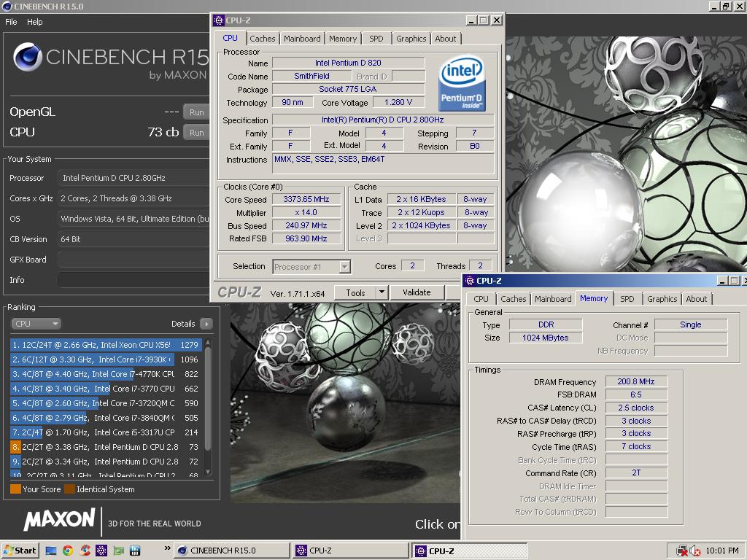
Task: Open the Tools dropdown arrow in CPU-Z
Action: pyautogui.click(x=382, y=293)
